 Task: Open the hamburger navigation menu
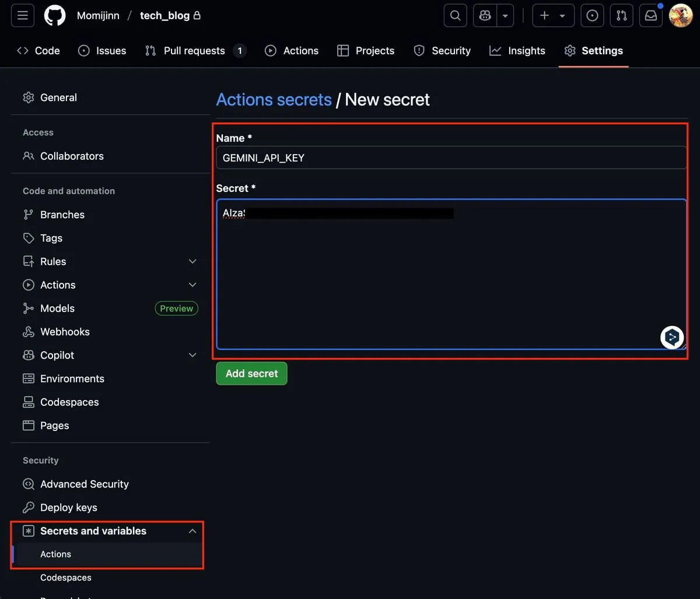(23, 16)
